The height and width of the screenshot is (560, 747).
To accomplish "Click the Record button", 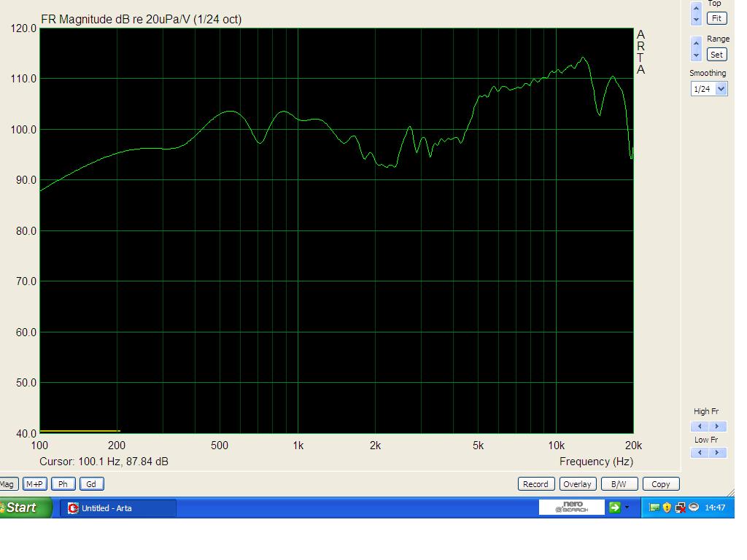I will pos(536,484).
